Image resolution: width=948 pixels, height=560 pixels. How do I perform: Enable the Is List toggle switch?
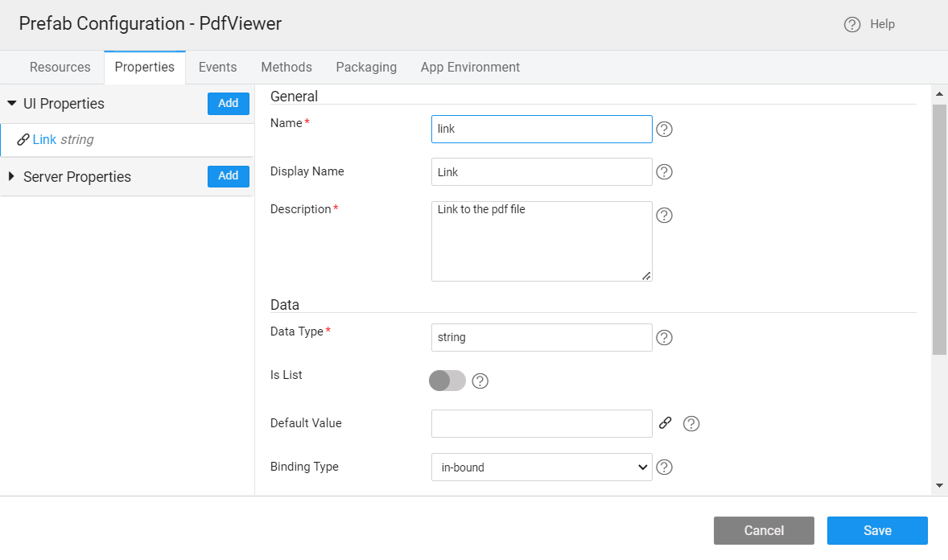click(447, 381)
